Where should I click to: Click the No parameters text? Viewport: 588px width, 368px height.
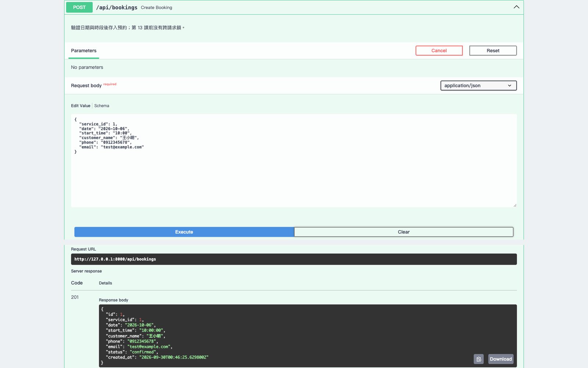(87, 67)
